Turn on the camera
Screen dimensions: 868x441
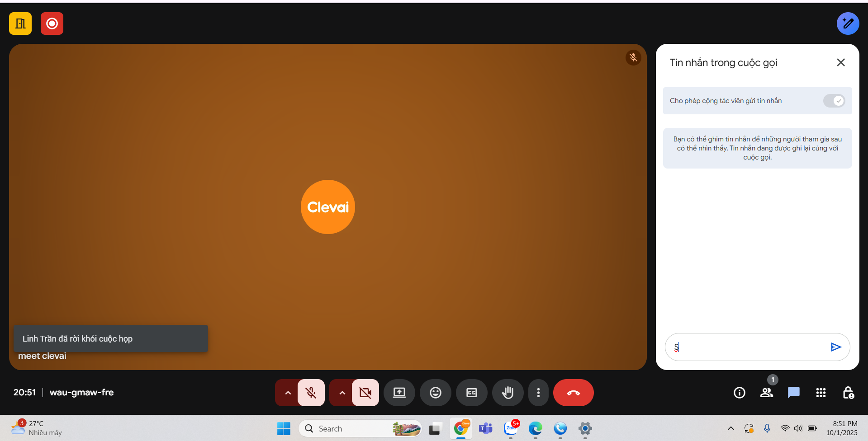[x=365, y=393]
